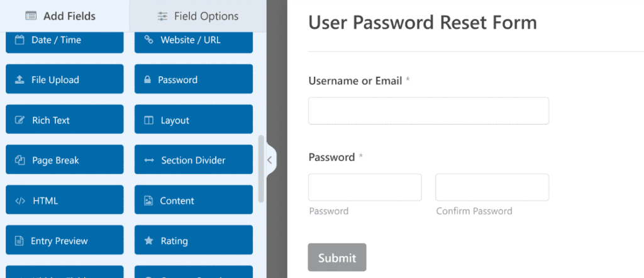Screen dimensions: 644x278
Task: Click the fields panel vertical scrollbar
Action: pyautogui.click(x=261, y=169)
